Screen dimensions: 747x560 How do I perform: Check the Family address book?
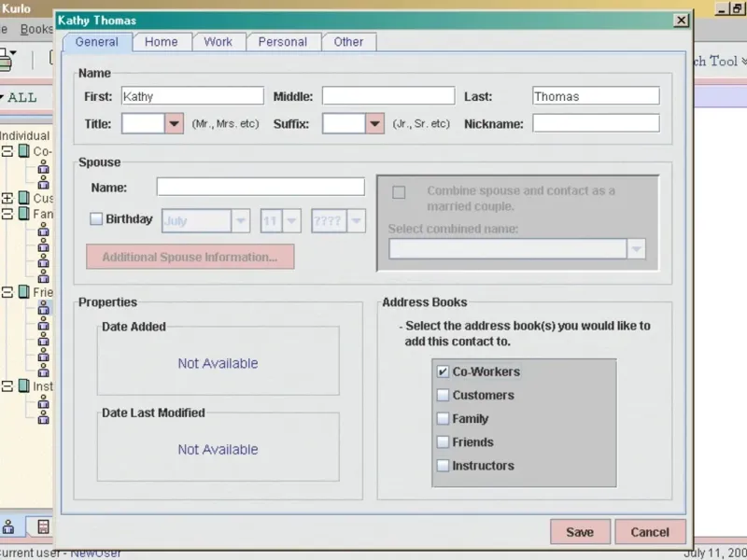[x=443, y=418]
